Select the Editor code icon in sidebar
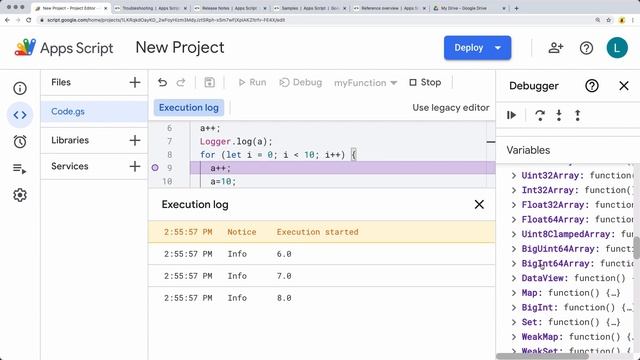640x360 pixels. pos(20,115)
